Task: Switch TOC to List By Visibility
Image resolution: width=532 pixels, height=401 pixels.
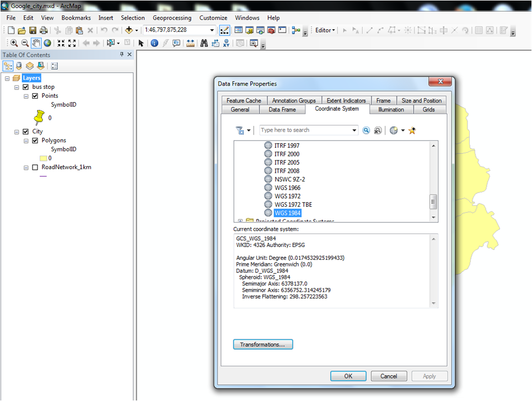Action: click(x=30, y=66)
